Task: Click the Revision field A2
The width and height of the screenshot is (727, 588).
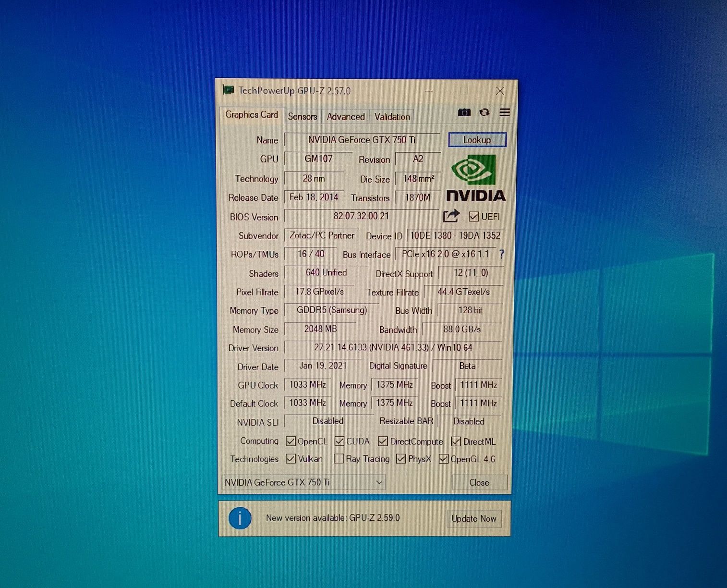Action: pyautogui.click(x=418, y=159)
